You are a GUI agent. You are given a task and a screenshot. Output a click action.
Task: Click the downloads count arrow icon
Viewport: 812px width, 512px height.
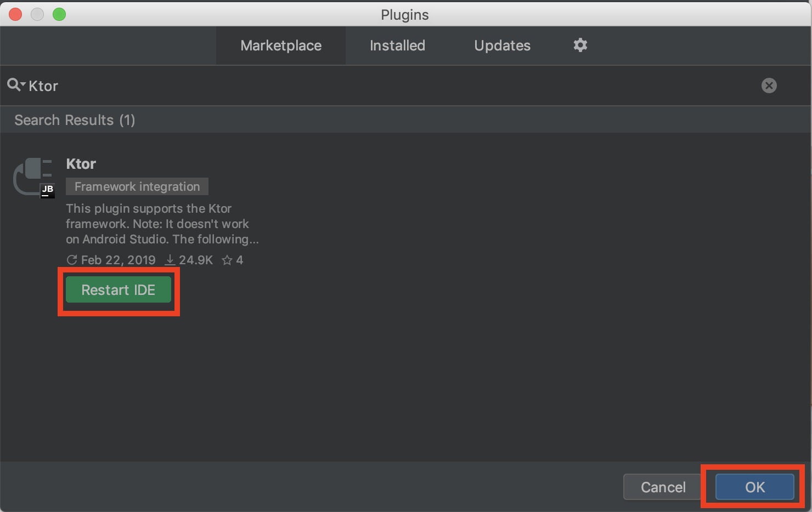pos(170,260)
